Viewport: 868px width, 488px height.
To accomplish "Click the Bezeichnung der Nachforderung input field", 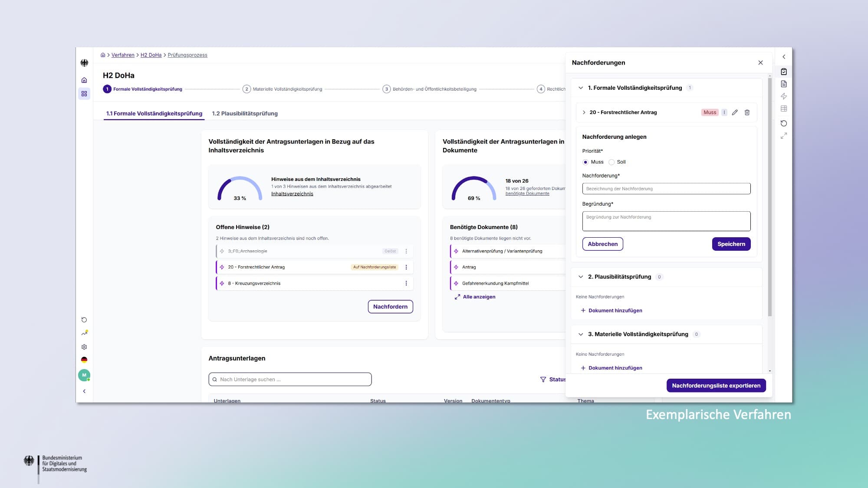I will click(666, 189).
